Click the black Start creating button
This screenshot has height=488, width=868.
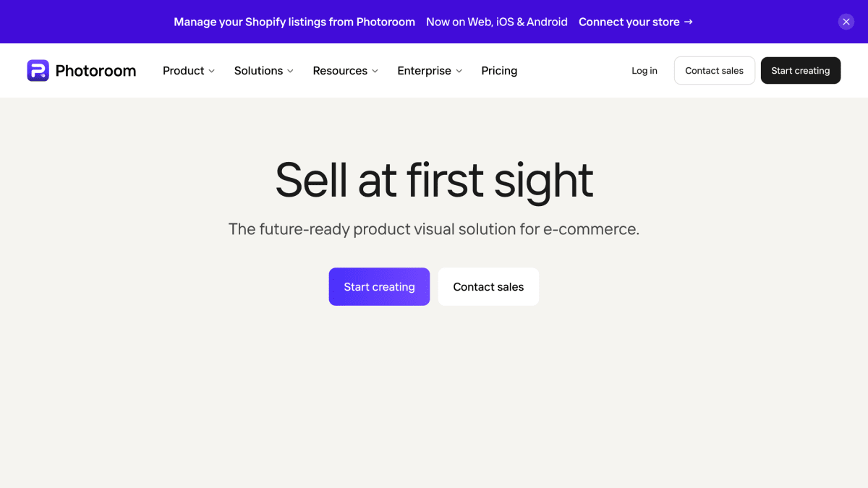(801, 71)
